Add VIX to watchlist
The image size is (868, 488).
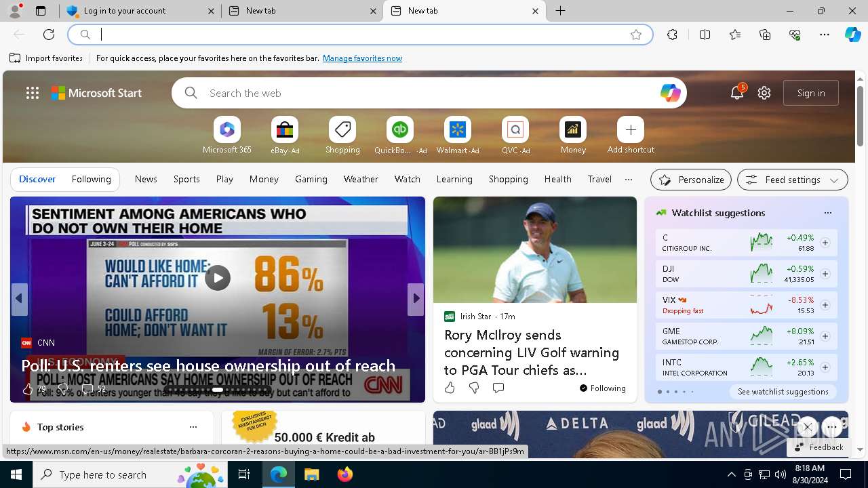click(x=825, y=305)
